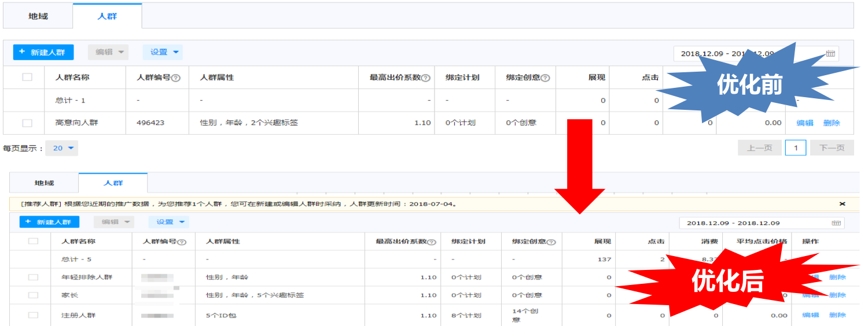
Task: Open the 设置 dropdown in the upper toolbar
Action: coord(163,52)
